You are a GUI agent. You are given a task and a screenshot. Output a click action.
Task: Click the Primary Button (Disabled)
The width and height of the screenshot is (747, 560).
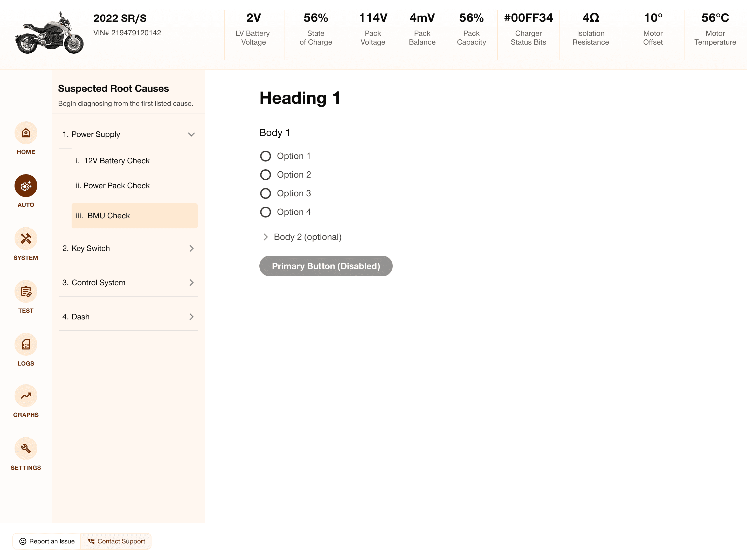tap(326, 266)
